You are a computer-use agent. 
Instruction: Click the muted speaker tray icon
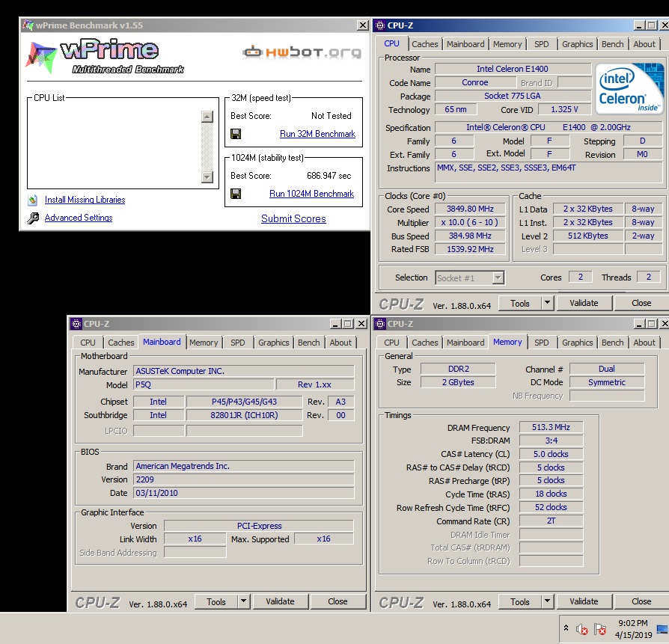581,629
